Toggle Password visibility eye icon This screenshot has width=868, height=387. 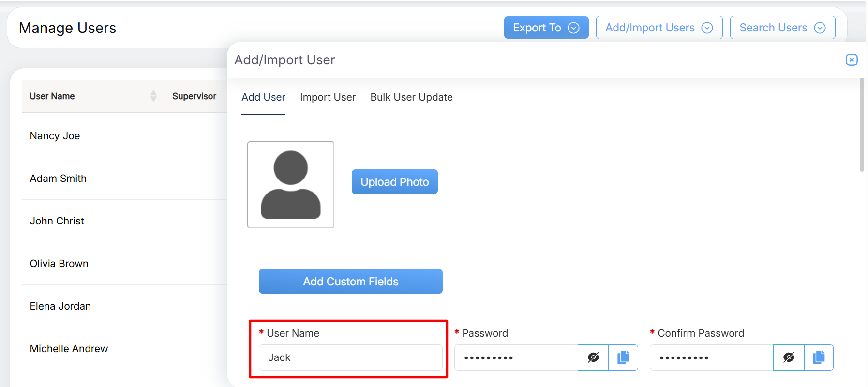593,357
